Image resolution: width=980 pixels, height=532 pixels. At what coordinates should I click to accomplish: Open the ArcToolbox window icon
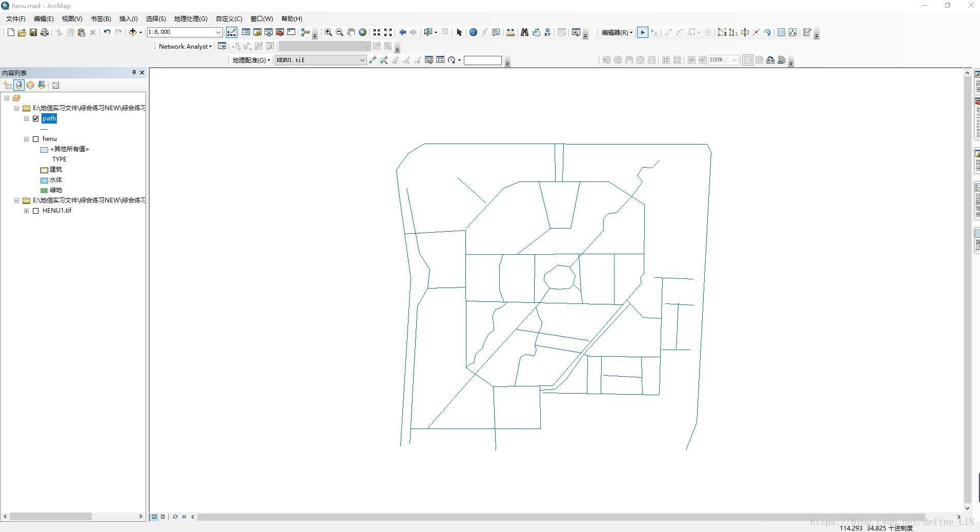pos(280,32)
